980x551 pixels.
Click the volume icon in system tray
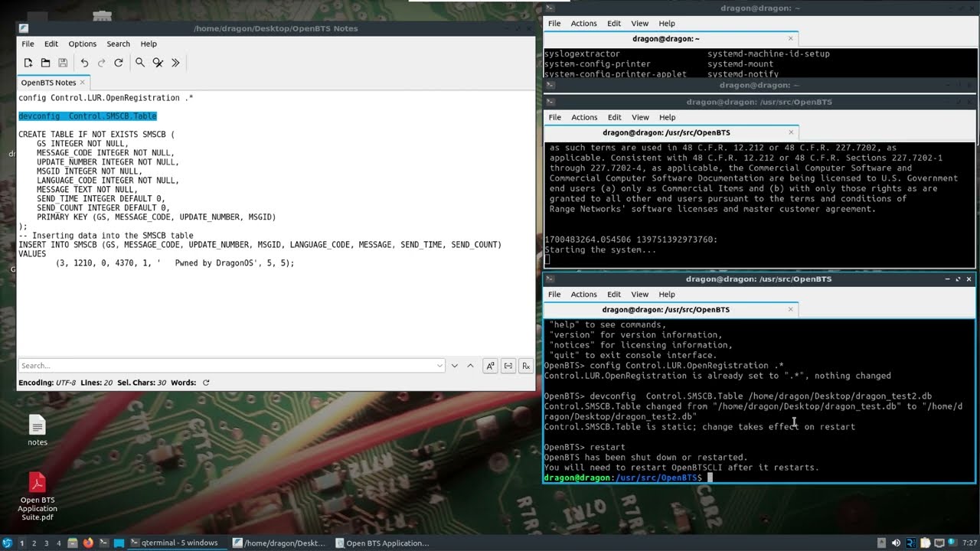(x=896, y=543)
